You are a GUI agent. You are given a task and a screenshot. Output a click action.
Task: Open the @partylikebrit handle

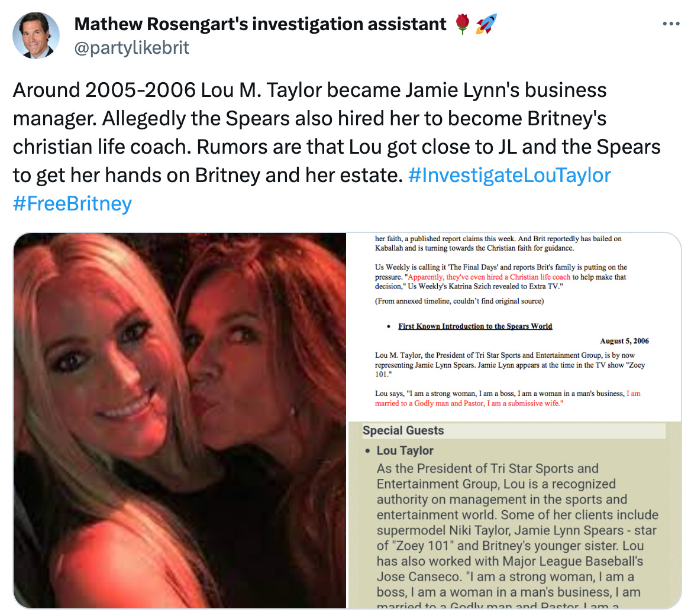tap(132, 47)
